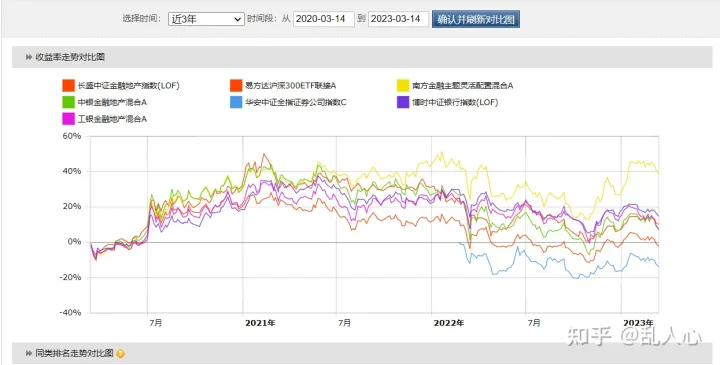
Task: Click the 确认并刷新对比图 button
Action: (x=476, y=19)
